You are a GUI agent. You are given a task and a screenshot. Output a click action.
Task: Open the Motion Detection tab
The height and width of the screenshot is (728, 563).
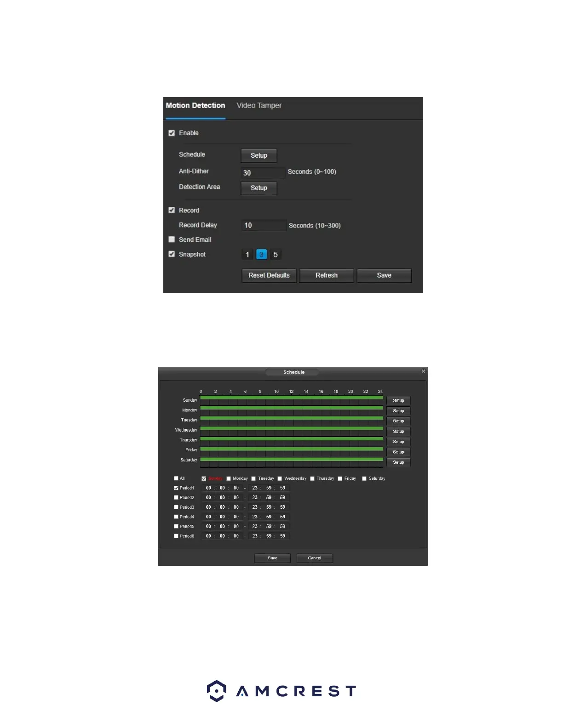tap(195, 105)
